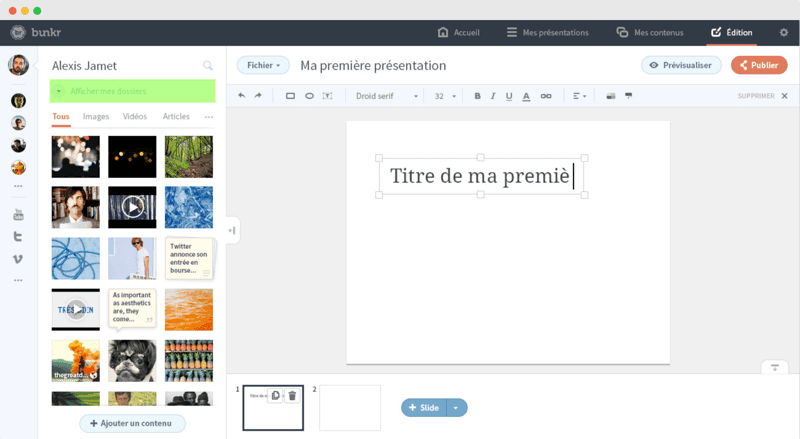Screen dimensions: 800x439
Task: Open the text color picker (underlined A)
Action: pos(527,96)
